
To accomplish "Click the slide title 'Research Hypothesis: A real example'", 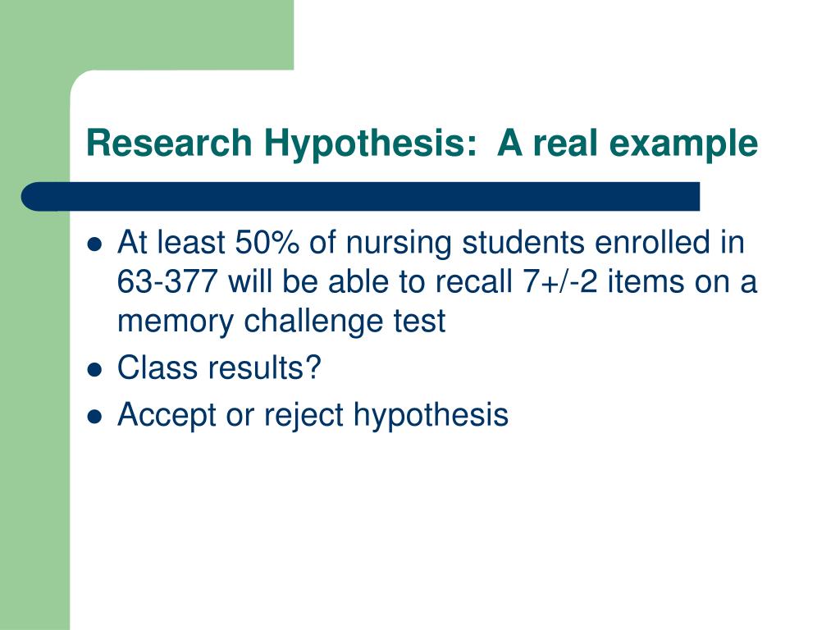I will [x=422, y=144].
